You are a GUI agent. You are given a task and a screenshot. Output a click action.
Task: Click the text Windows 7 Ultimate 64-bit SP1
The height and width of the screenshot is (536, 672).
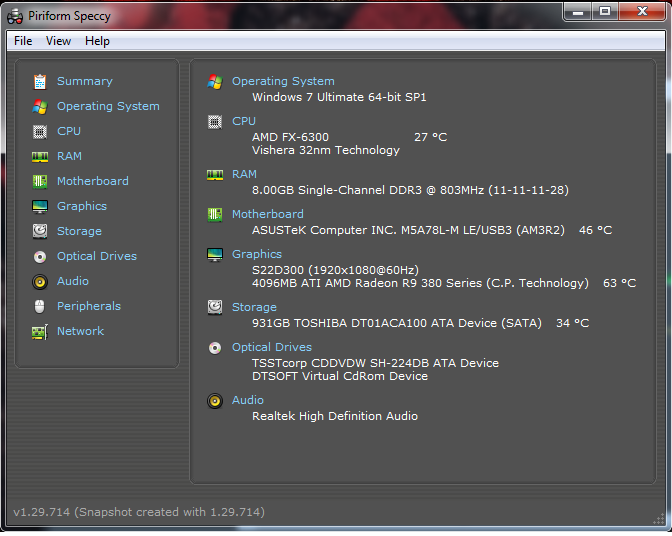pyautogui.click(x=339, y=97)
